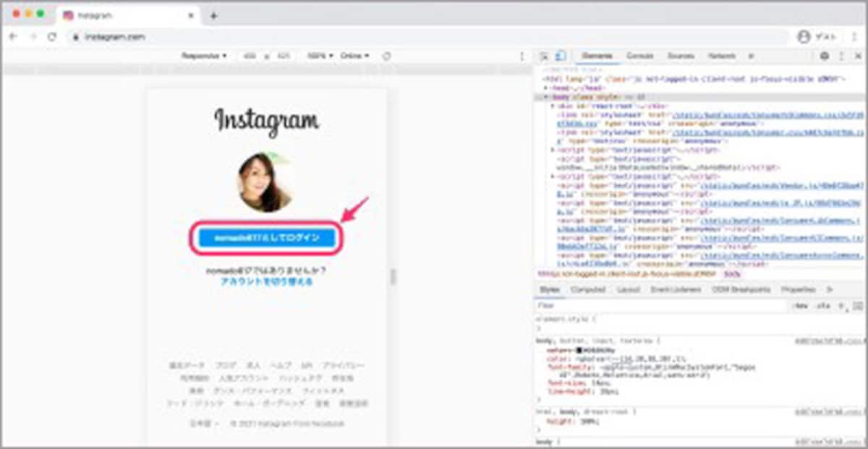868x449 pixels.
Task: Open the device toolbar more options
Action: point(522,56)
